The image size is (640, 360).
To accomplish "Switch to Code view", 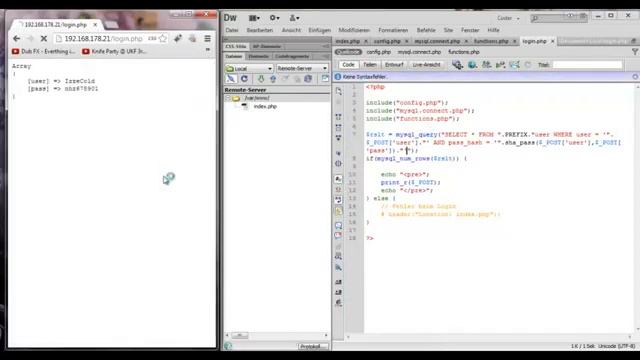I will click(348, 64).
